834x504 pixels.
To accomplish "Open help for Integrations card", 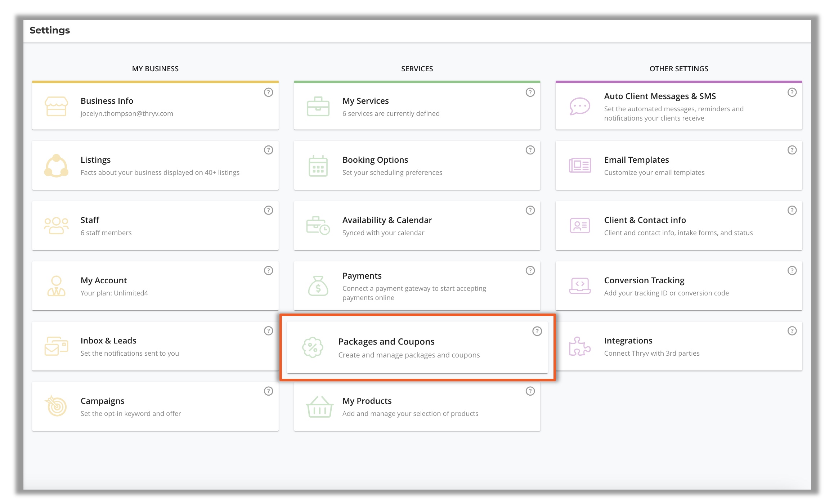I will (792, 331).
